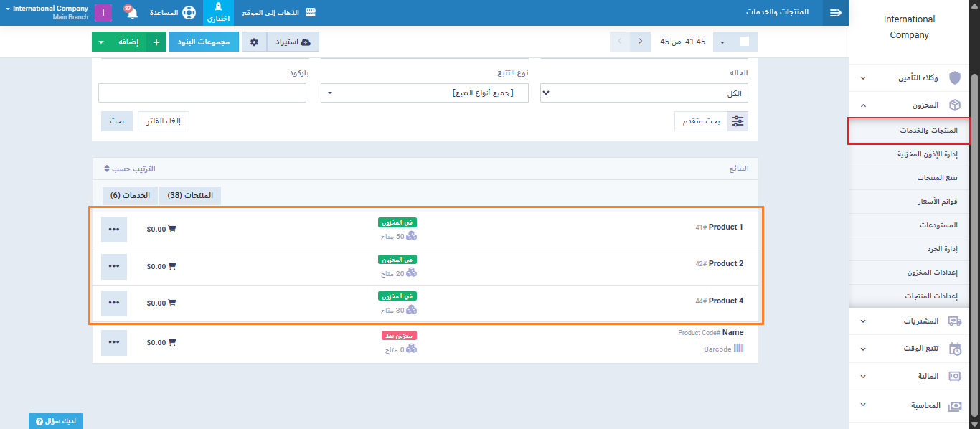Click the sidebar collapse arrow icon
This screenshot has height=429, width=980.
pos(835,13)
